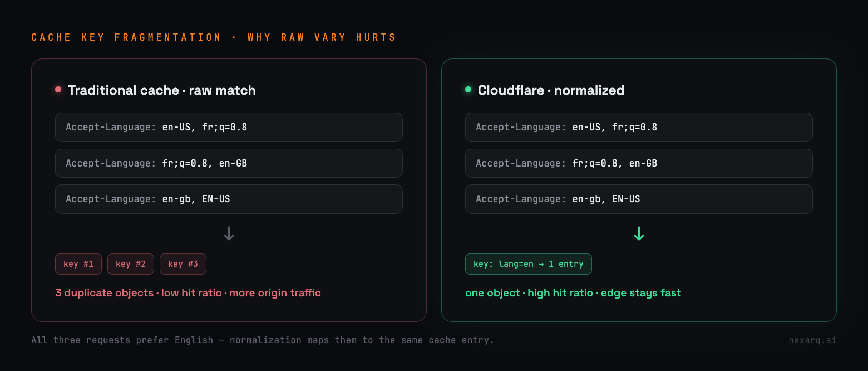
Task: Select the 'key #2' badge
Action: tap(131, 264)
